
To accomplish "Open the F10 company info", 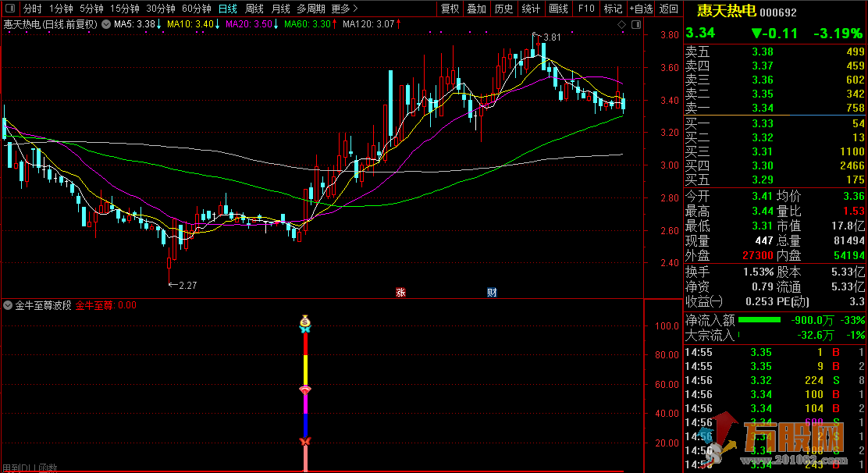I will pyautogui.click(x=585, y=9).
